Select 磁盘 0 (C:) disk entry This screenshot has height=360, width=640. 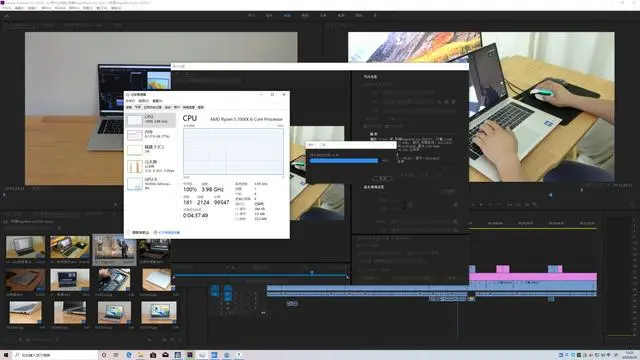(x=151, y=149)
